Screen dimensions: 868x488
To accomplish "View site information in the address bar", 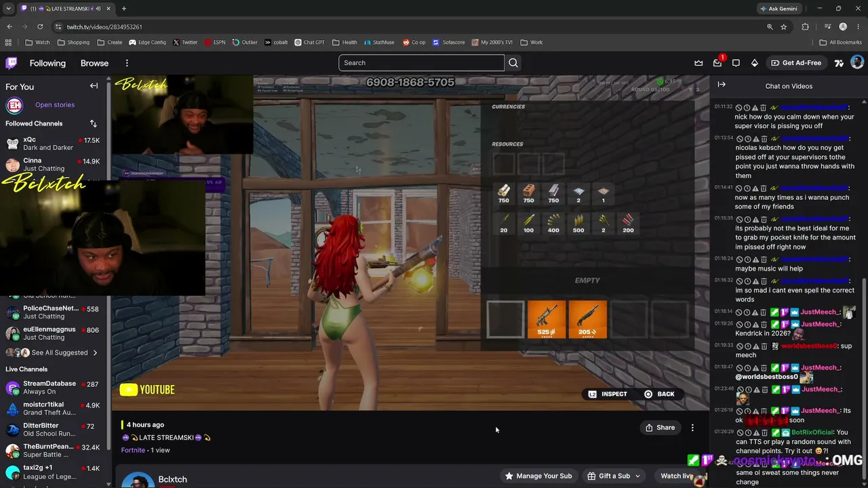I will pos(58,26).
